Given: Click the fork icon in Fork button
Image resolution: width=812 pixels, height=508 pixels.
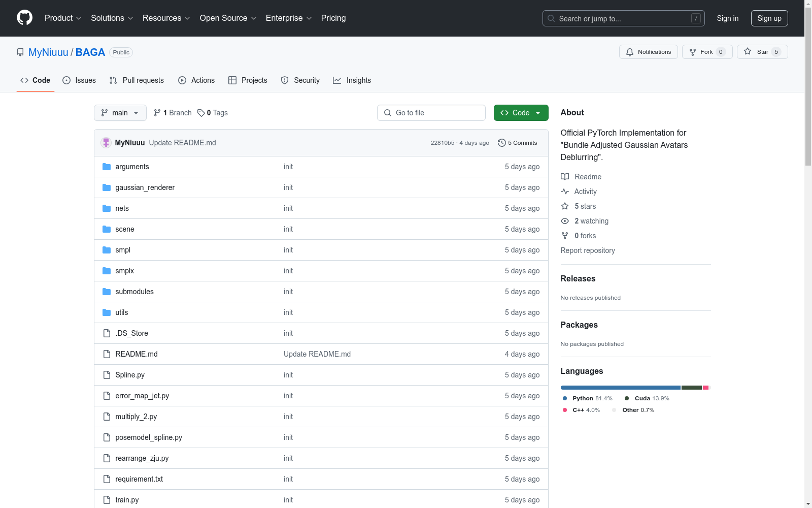Looking at the screenshot, I should tap(693, 52).
